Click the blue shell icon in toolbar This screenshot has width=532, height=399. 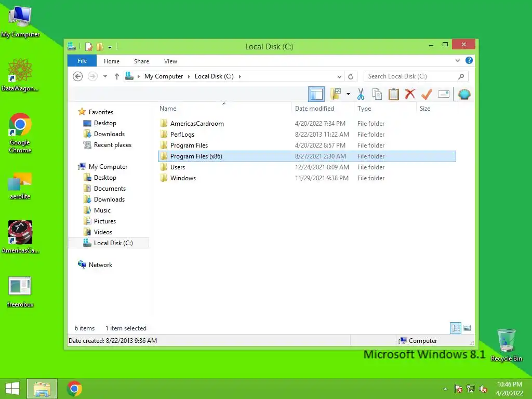pyautogui.click(x=464, y=94)
